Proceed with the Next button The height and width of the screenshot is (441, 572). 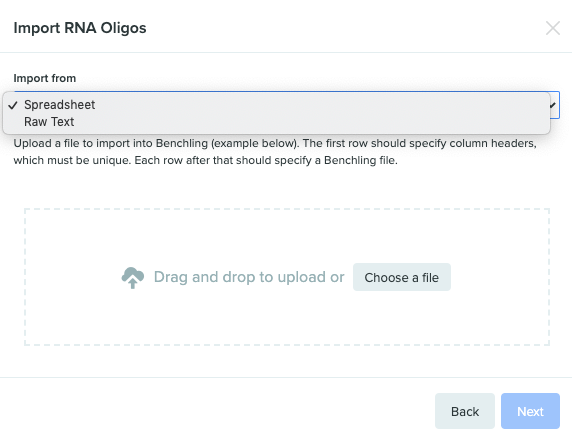tap(530, 411)
